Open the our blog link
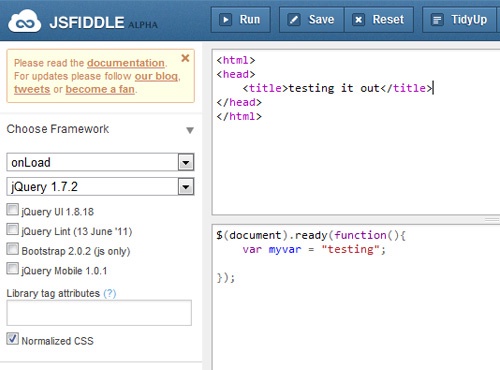The image size is (500, 370). 156,76
